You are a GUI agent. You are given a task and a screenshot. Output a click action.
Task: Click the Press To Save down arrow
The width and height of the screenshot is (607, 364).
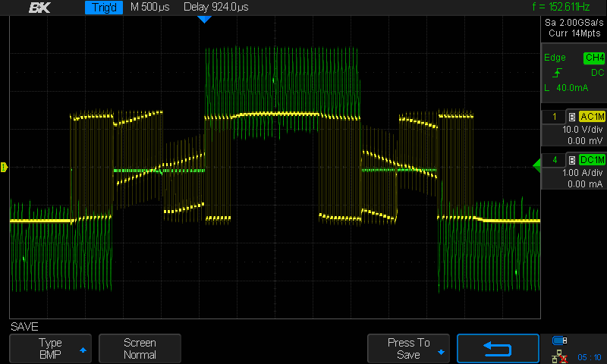[441, 352]
